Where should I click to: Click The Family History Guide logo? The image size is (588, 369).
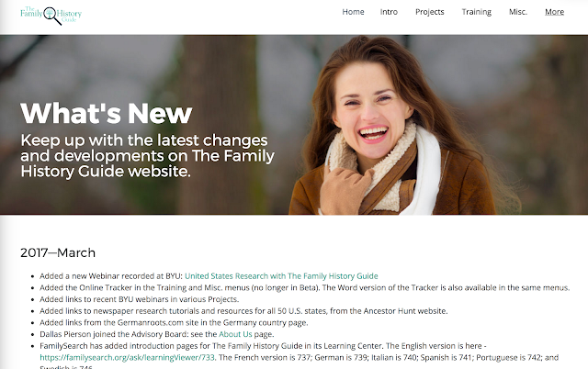(x=51, y=16)
